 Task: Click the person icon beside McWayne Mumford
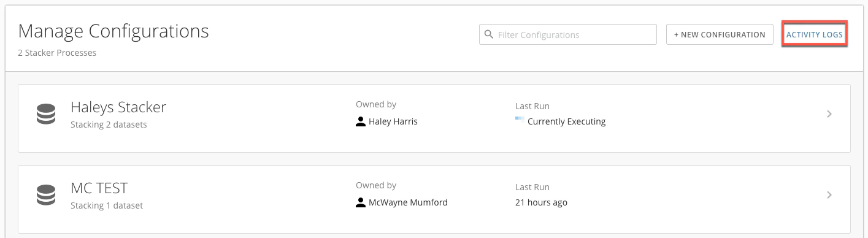[x=361, y=202]
